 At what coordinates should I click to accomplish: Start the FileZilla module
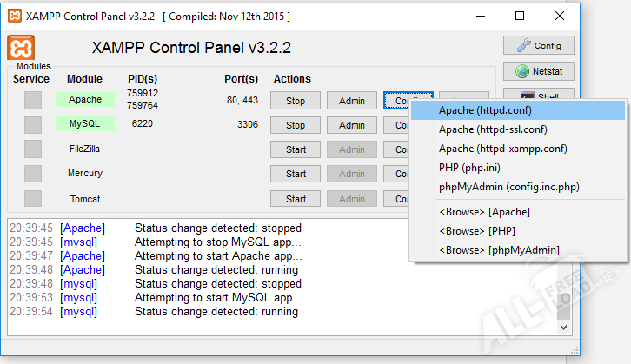[296, 149]
